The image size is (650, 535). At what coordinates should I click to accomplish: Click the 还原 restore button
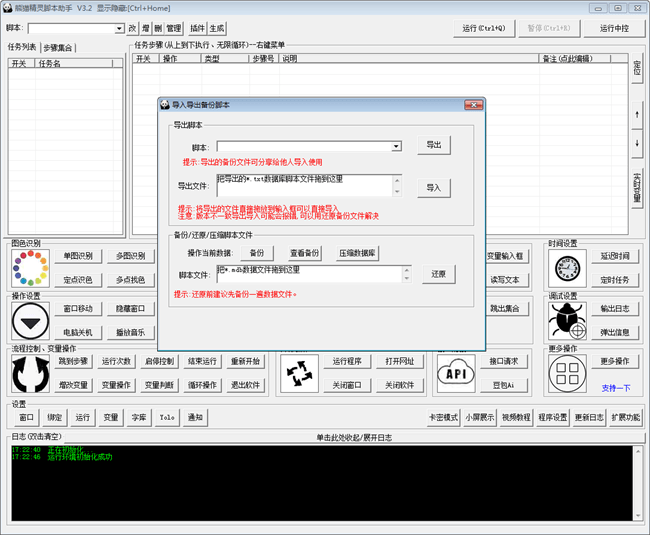[x=438, y=273]
